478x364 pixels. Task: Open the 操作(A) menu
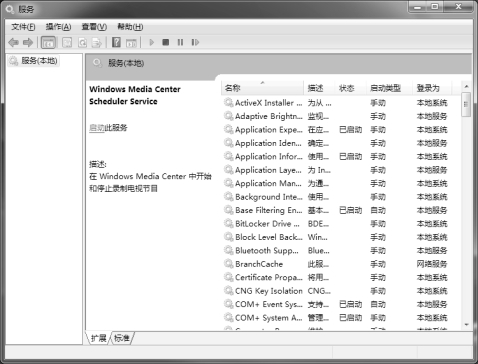pyautogui.click(x=59, y=27)
